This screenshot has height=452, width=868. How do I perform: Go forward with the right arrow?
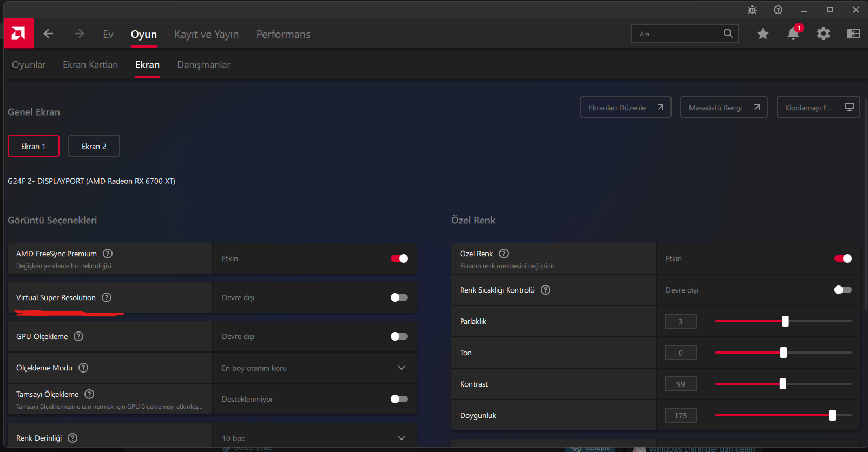[79, 34]
